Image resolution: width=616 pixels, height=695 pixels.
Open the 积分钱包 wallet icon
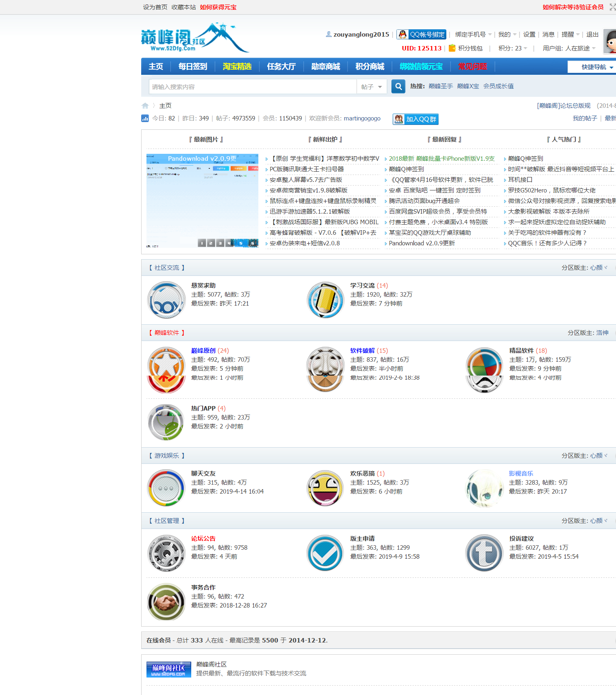(x=452, y=48)
